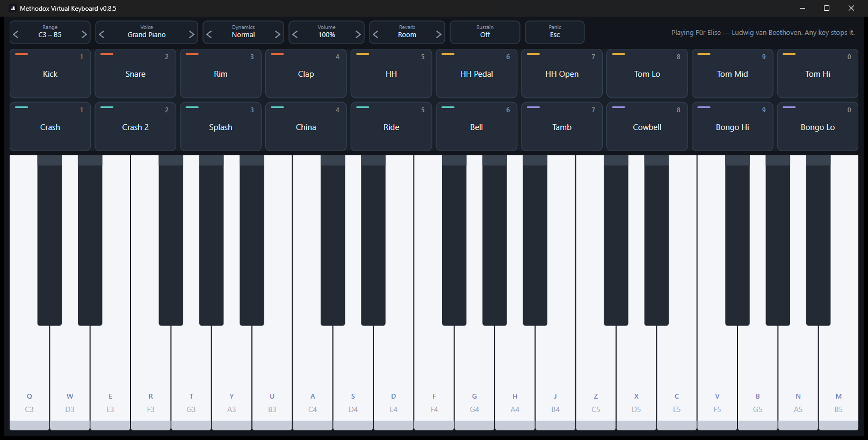Play the A3 white key labeled Y
Image resolution: width=868 pixels, height=440 pixels.
[232, 376]
